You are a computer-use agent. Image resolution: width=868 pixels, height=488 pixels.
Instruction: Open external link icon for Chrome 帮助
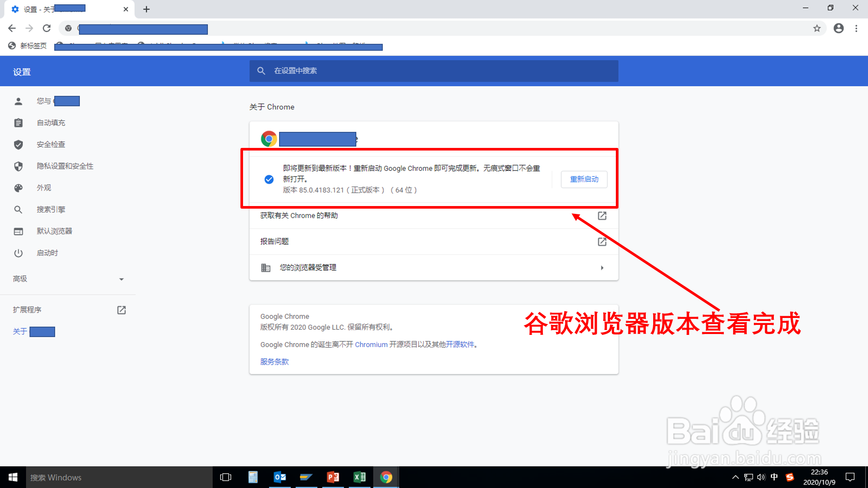pos(602,216)
